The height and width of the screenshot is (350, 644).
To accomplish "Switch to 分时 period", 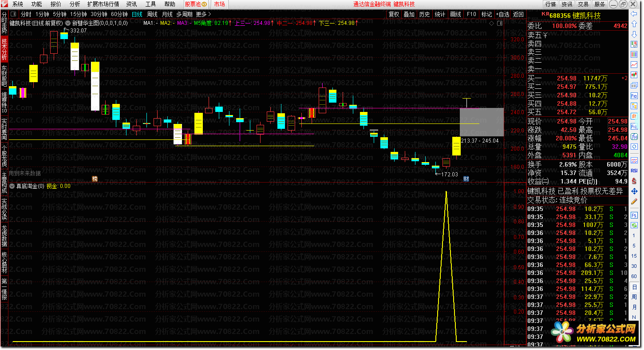I will pyautogui.click(x=26, y=14).
